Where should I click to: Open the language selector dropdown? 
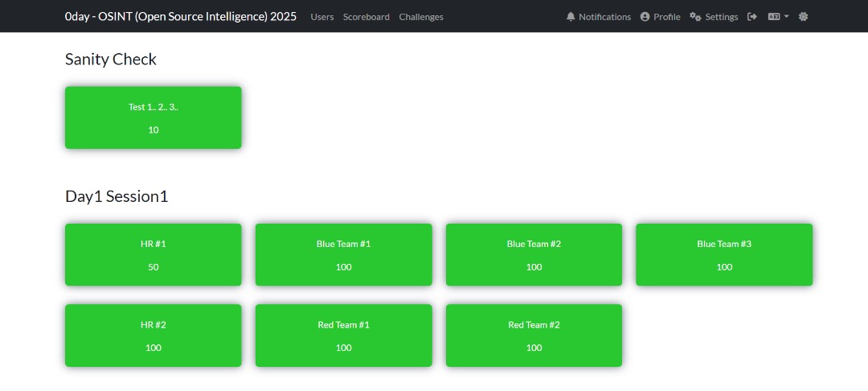[x=778, y=17]
